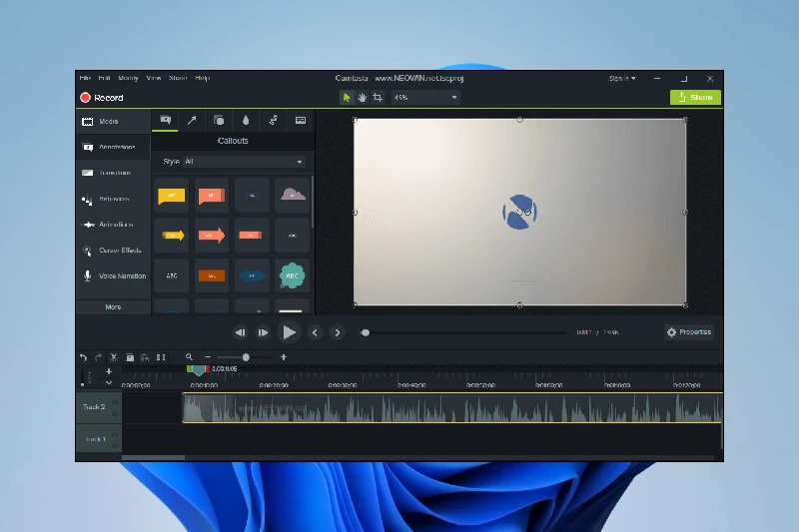Viewport: 799px width, 532px height.
Task: Start a new recording with Record
Action: (102, 98)
